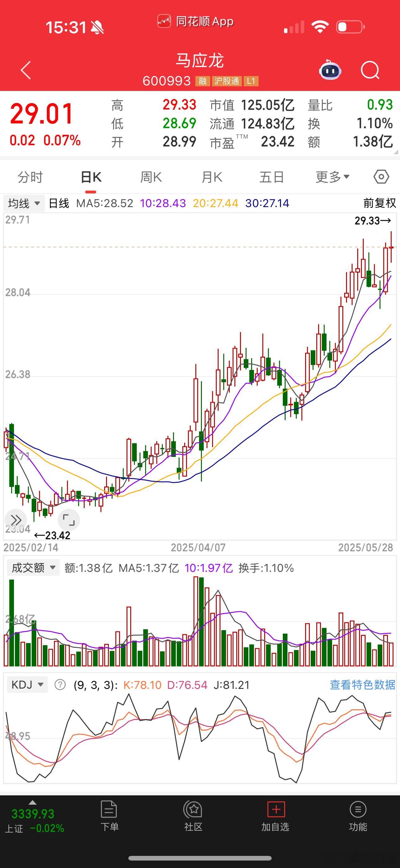Select the 日K tab

91,177
